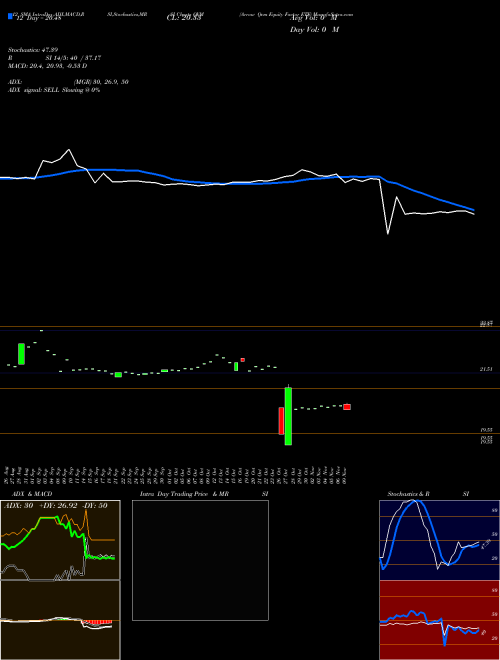Click the red-background RSI chart panel
This screenshot has width=500, height=660.
tap(439, 620)
